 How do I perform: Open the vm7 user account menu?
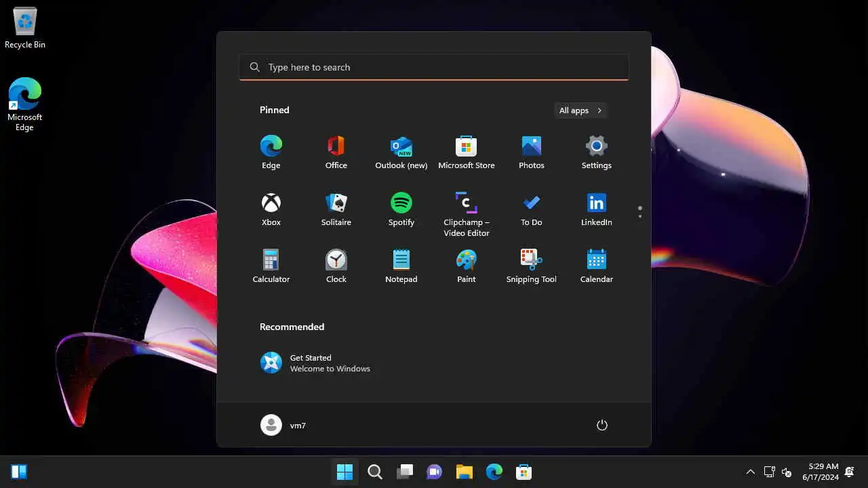[283, 425]
